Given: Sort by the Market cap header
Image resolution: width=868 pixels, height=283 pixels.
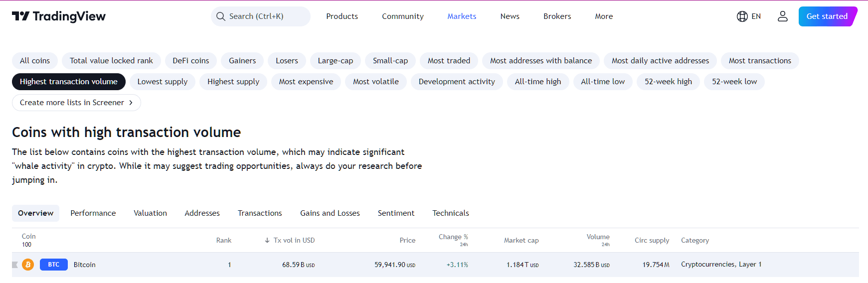Looking at the screenshot, I should pos(521,240).
